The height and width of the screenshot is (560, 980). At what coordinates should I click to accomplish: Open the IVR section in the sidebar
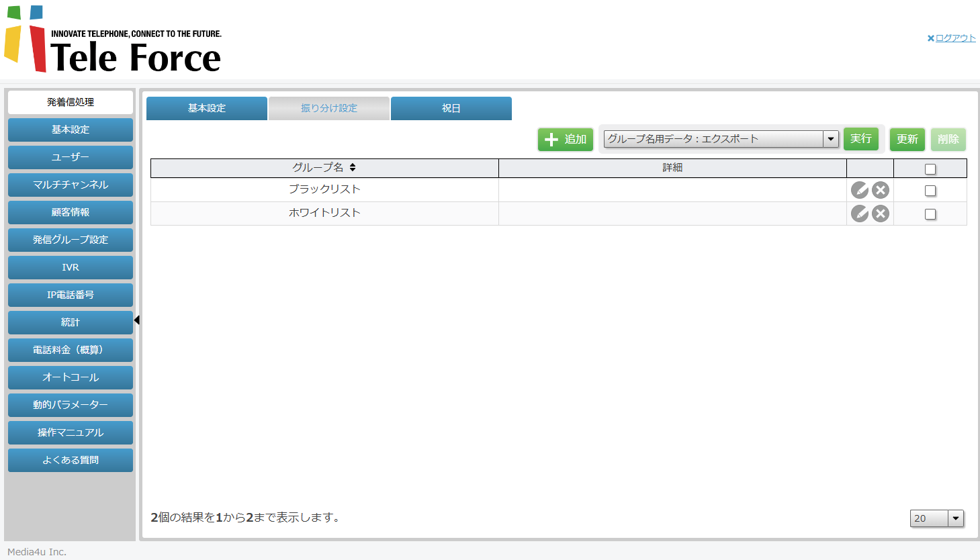tap(70, 267)
